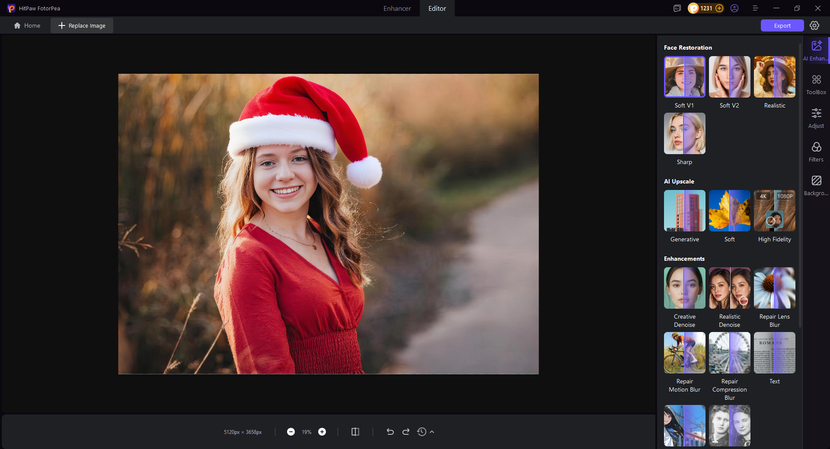This screenshot has width=830, height=449.
Task: Click the 19% zoom level value
Action: 306,432
